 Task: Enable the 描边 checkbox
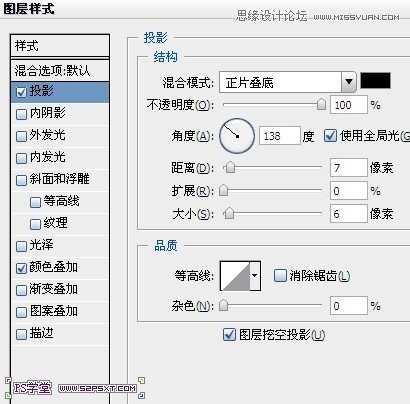(21, 334)
